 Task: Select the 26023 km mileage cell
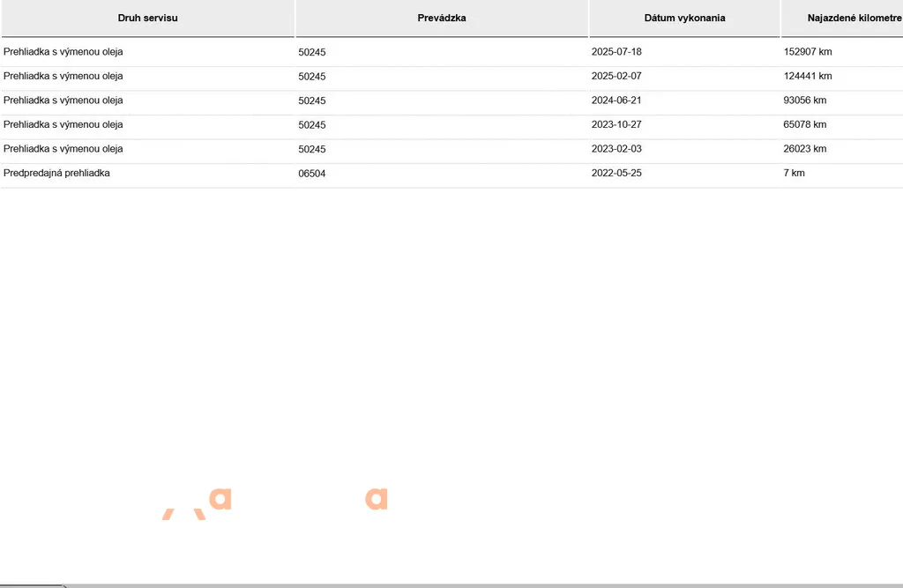pos(804,149)
